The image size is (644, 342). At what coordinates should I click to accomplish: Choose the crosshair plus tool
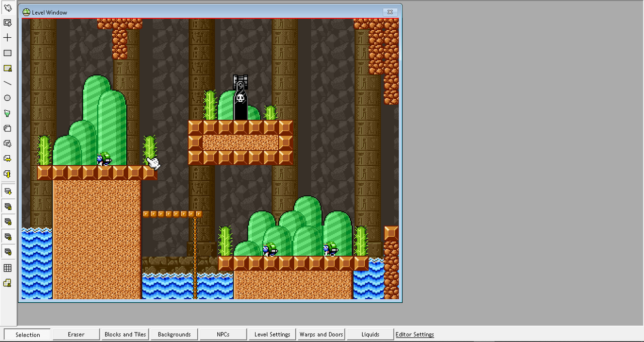pos(8,38)
